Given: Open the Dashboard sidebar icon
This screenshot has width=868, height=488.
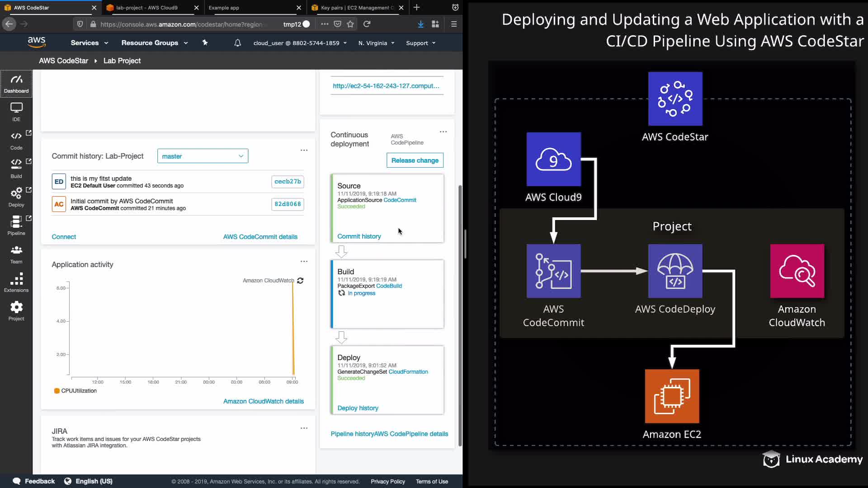Looking at the screenshot, I should click(x=16, y=84).
